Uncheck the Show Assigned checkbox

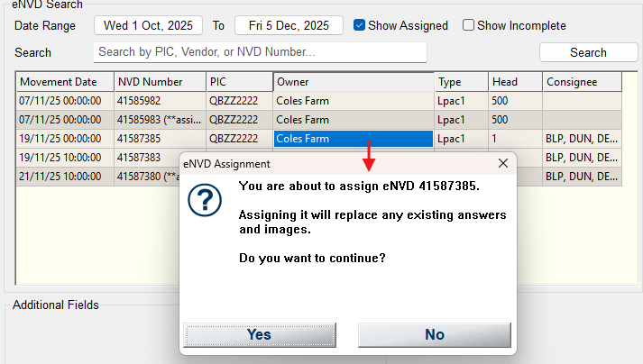point(360,25)
